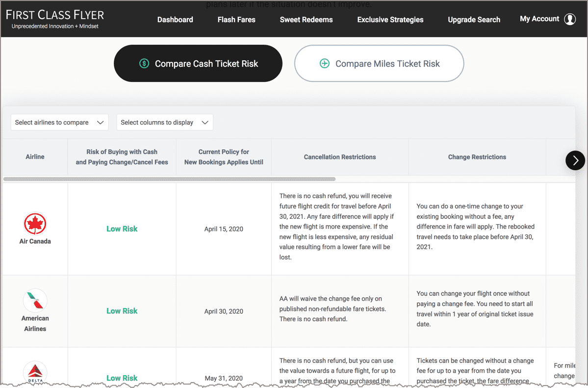The width and height of the screenshot is (588, 388).
Task: Click the next-column right arrow button
Action: point(575,160)
